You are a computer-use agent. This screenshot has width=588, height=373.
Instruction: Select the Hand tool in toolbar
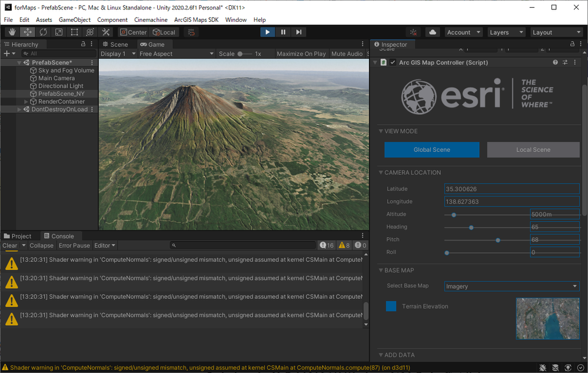click(12, 32)
